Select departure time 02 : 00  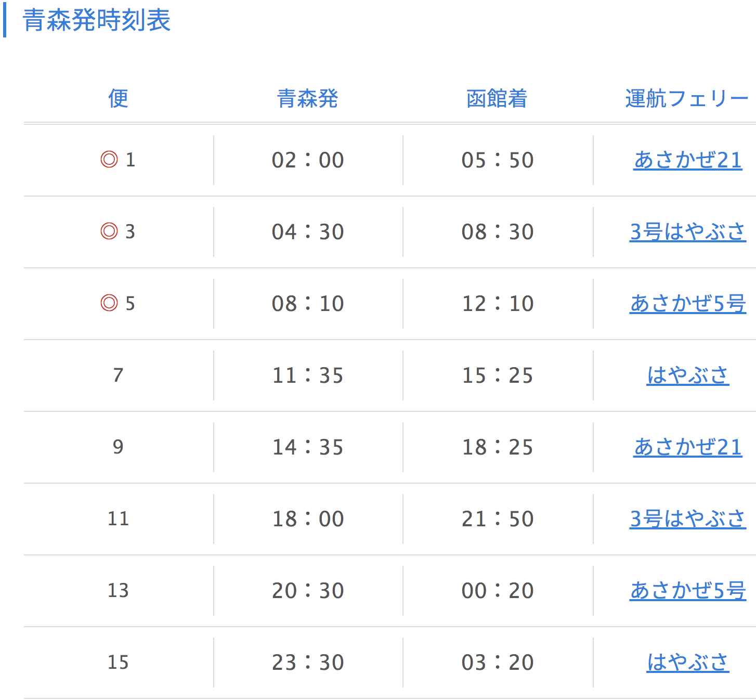[308, 160]
